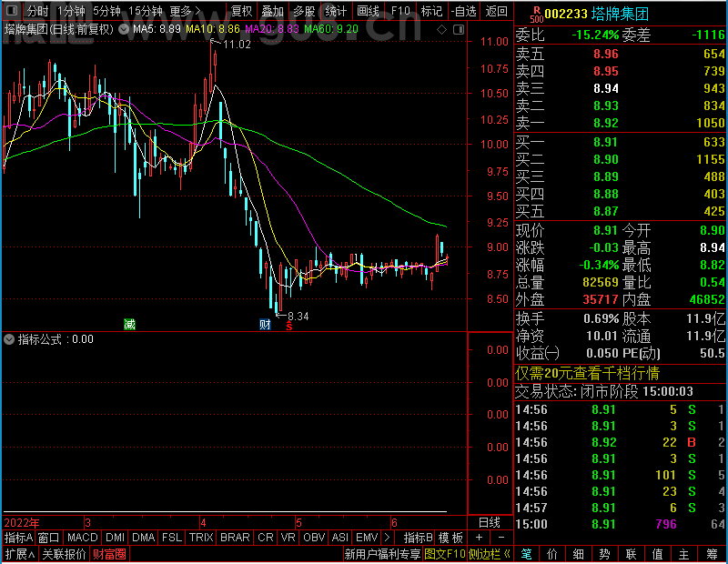Open the 日线 period selector below price axis
Screen dimensions: 728x564
pos(490,523)
